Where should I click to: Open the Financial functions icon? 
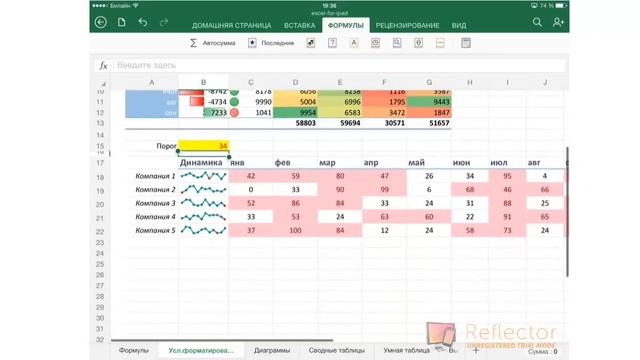click(311, 43)
